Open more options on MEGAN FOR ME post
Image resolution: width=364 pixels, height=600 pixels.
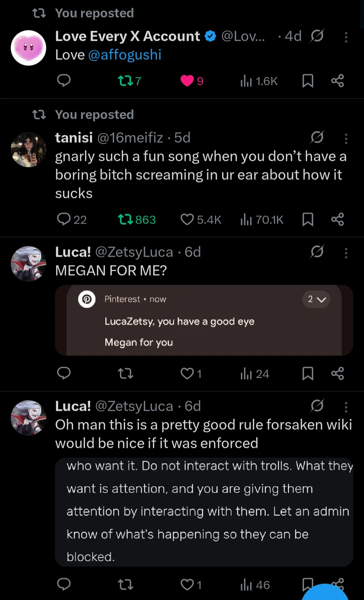point(346,253)
